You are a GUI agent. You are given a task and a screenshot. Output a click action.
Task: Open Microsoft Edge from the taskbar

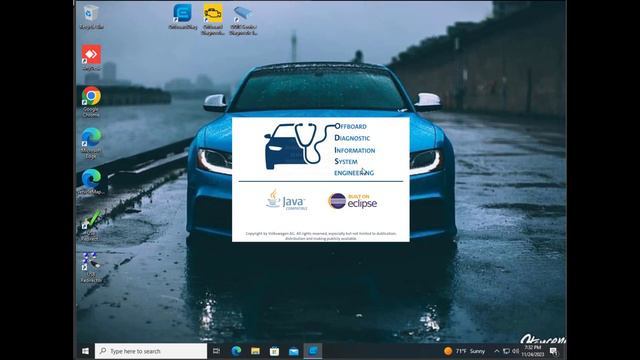coord(236,351)
